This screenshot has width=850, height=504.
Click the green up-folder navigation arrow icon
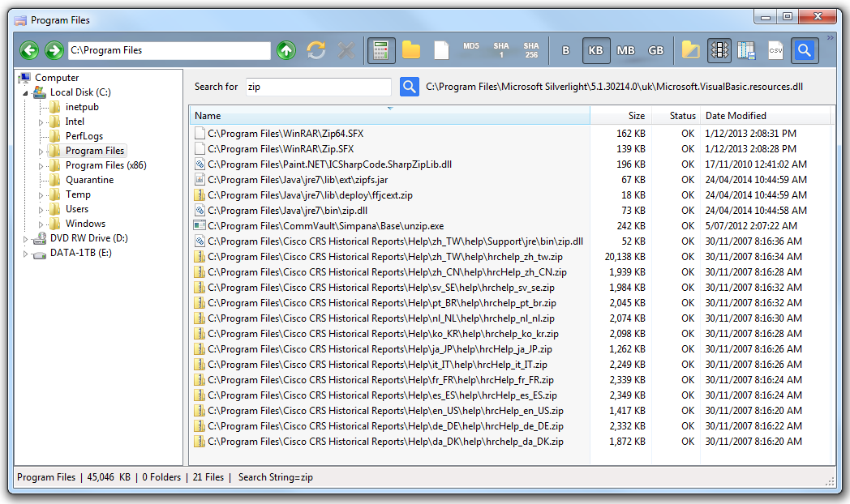click(x=286, y=49)
